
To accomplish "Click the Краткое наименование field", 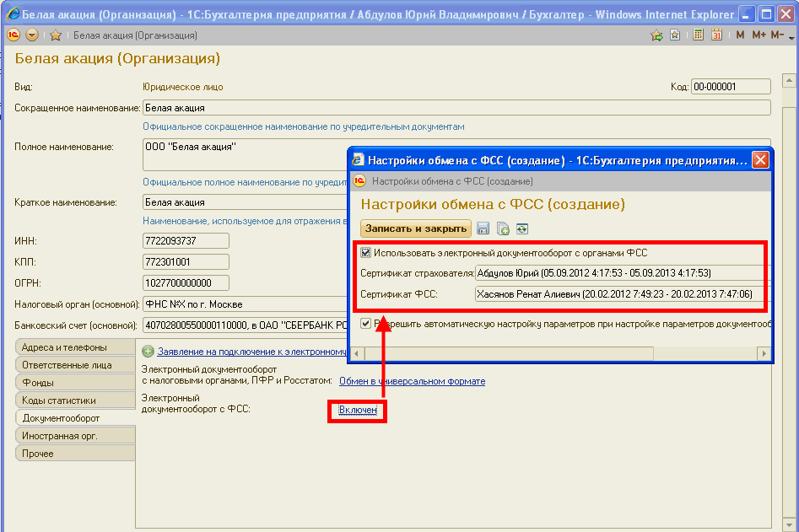I will click(245, 202).
